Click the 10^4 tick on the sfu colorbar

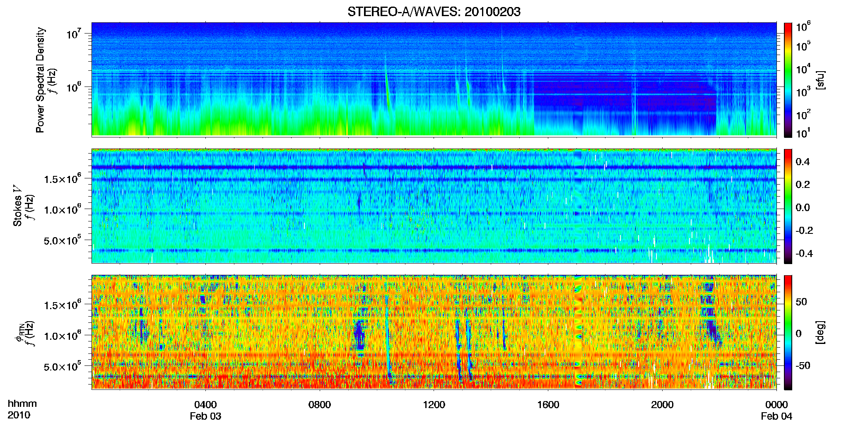coord(803,69)
